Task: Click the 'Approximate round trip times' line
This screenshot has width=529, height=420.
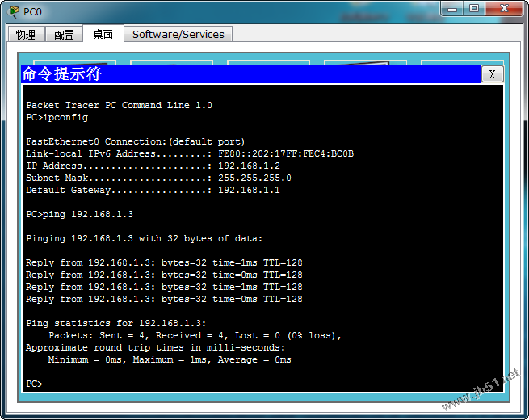Action: click(156, 347)
